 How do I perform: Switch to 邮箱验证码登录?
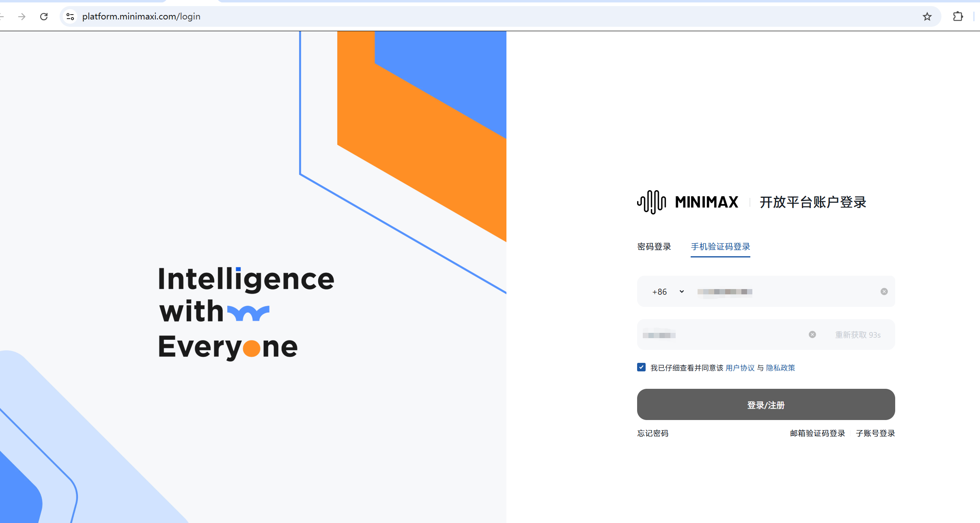pos(817,433)
